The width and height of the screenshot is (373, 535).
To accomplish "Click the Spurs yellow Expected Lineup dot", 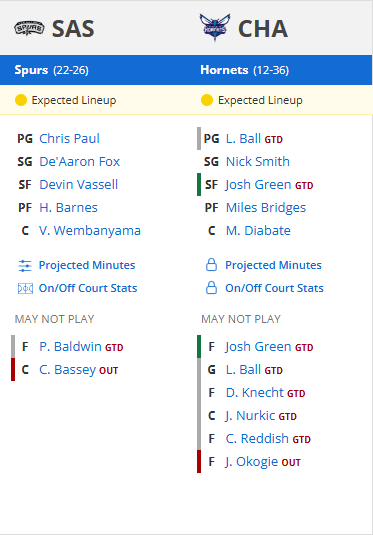I will click(21, 100).
